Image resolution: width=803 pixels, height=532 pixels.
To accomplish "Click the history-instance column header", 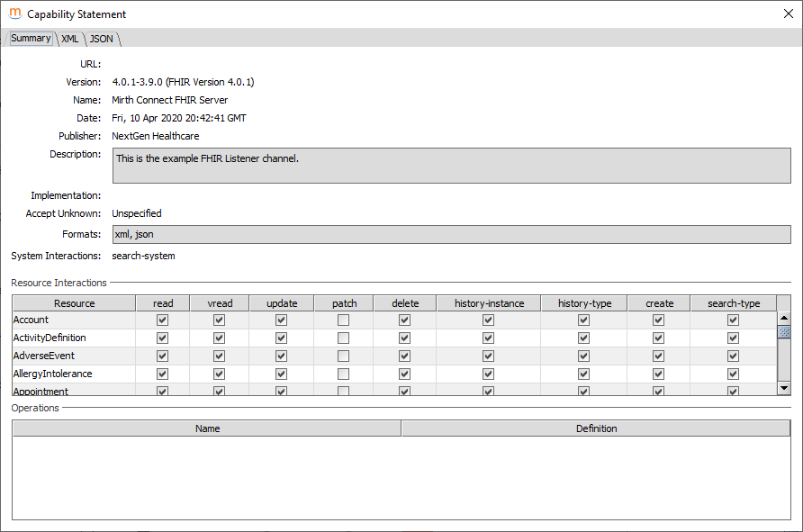I will 489,303.
